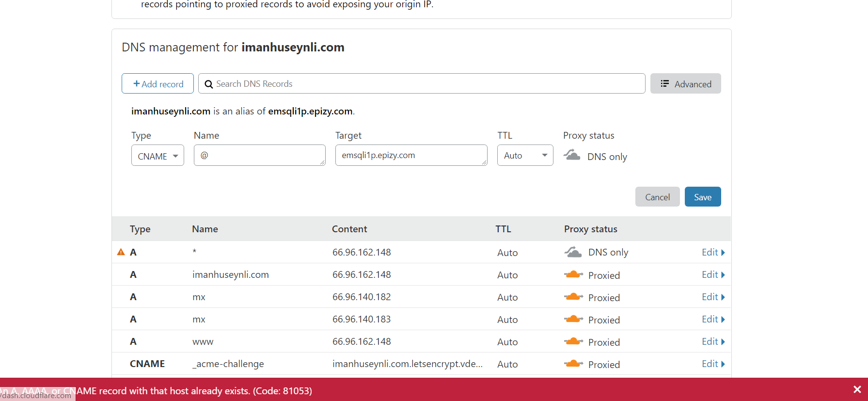Screen dimensions: 868x401
Task: Expand Edit for _acme-challenge CNAME record
Action: pyautogui.click(x=713, y=364)
